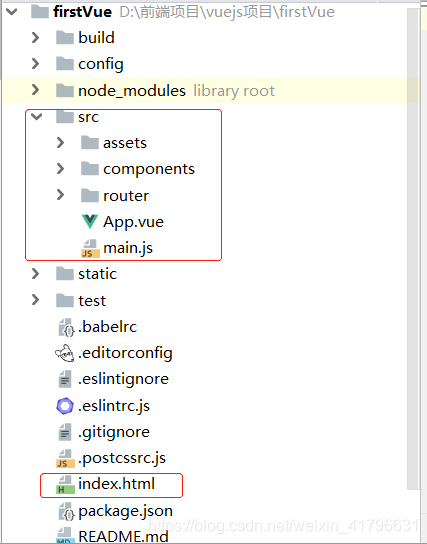Select the config folder name
Screen dimensions: 427x544
[x=101, y=64]
